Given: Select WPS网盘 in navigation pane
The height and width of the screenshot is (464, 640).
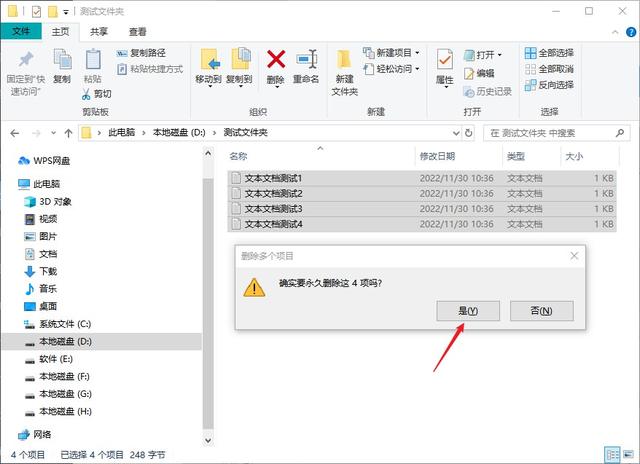Looking at the screenshot, I should point(44,161).
